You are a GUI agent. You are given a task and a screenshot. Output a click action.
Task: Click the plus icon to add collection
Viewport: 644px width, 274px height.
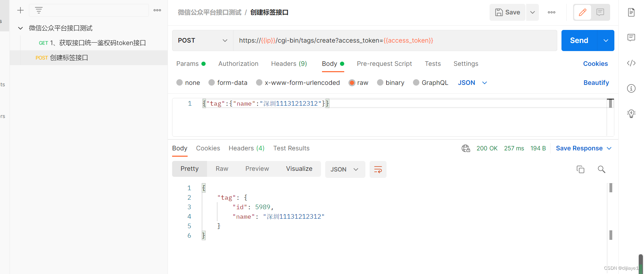coord(20,10)
